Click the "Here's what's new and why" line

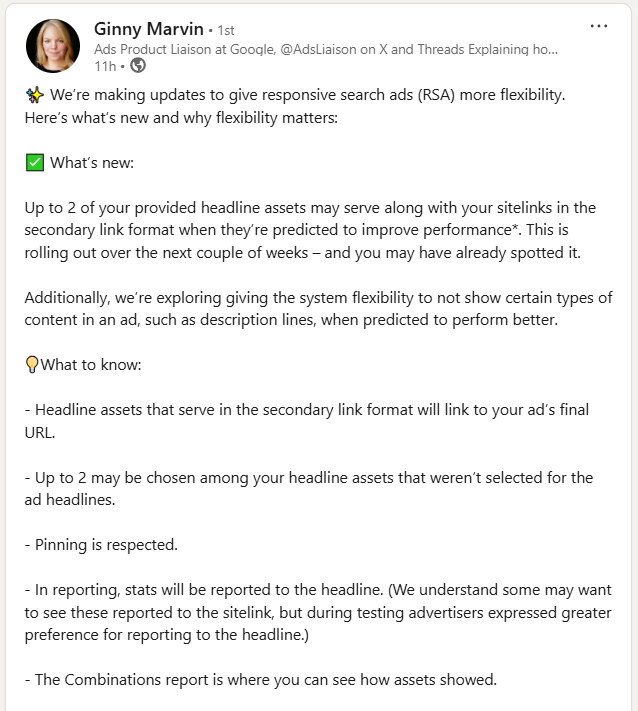point(181,118)
